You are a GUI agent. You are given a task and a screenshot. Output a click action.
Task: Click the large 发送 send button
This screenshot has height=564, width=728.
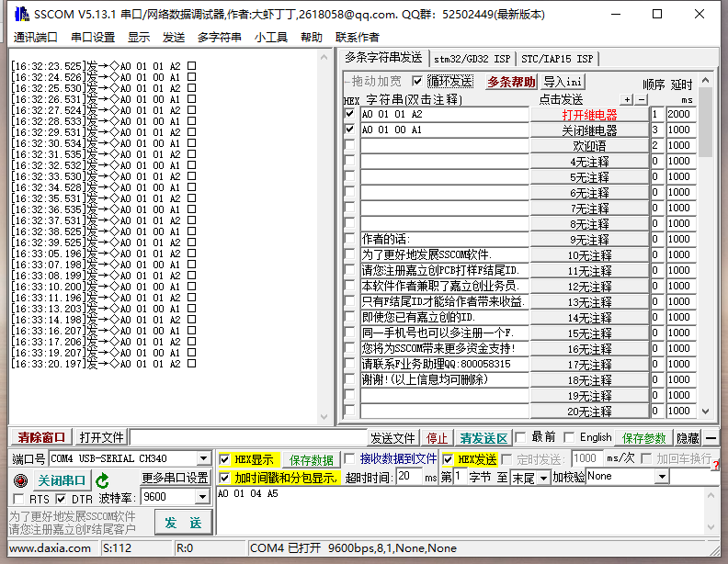tap(183, 523)
